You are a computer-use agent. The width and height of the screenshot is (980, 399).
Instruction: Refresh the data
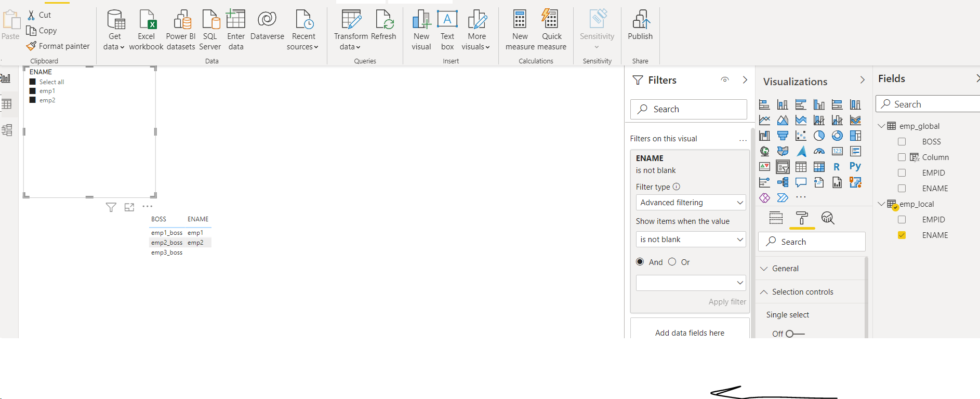click(384, 25)
